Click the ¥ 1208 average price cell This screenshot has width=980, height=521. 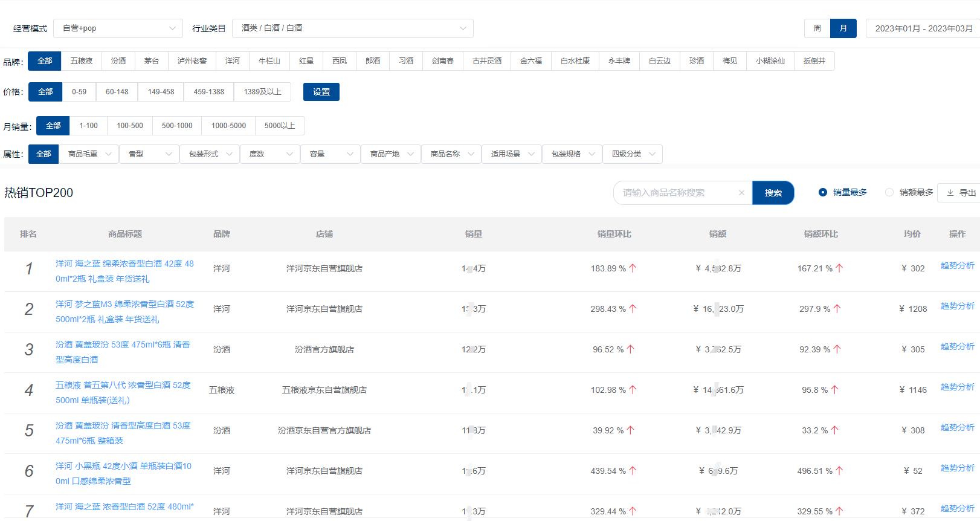click(x=913, y=309)
